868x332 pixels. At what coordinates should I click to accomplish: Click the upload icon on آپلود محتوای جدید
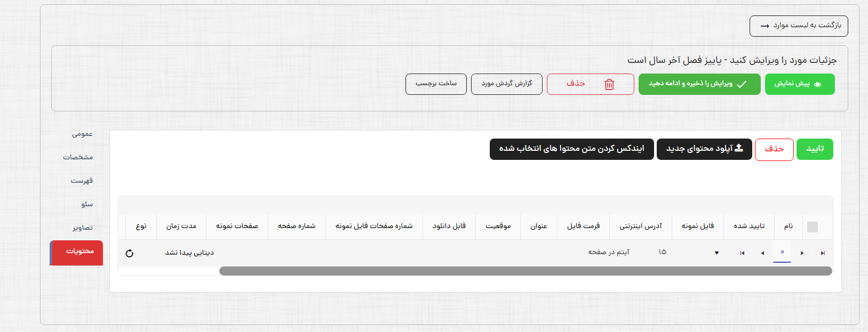[739, 149]
